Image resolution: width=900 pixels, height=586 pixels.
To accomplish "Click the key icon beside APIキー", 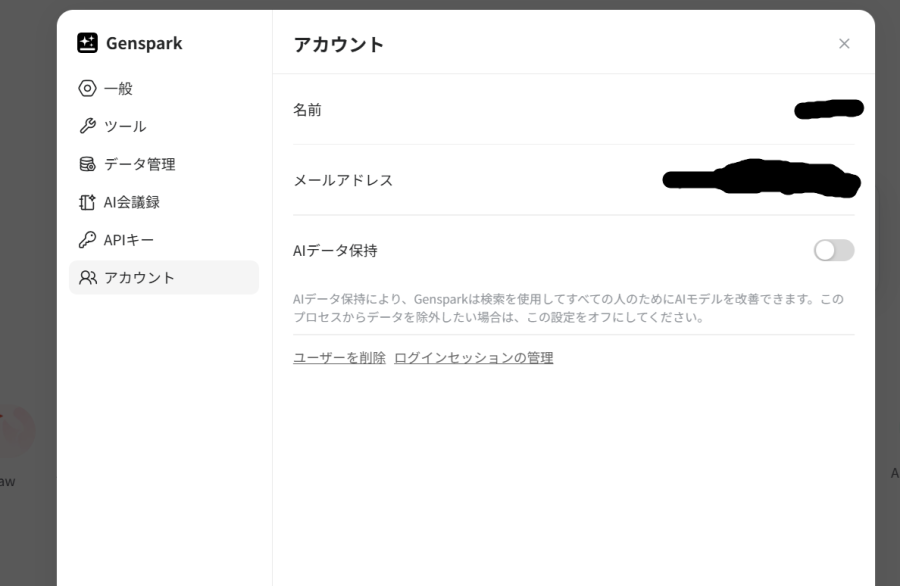I will (x=87, y=239).
